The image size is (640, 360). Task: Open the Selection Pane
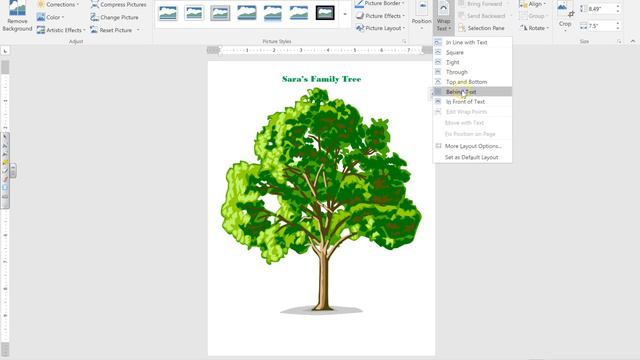tap(482, 28)
